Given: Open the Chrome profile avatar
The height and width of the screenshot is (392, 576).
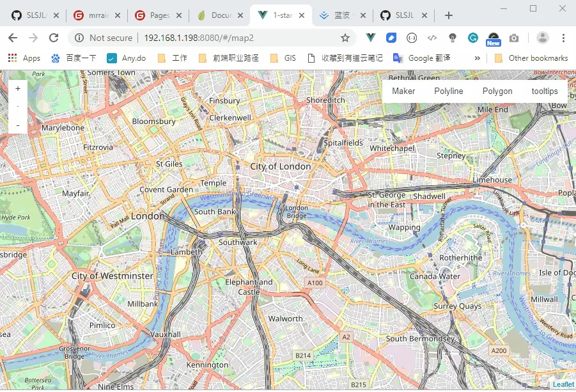Looking at the screenshot, I should pyautogui.click(x=543, y=38).
